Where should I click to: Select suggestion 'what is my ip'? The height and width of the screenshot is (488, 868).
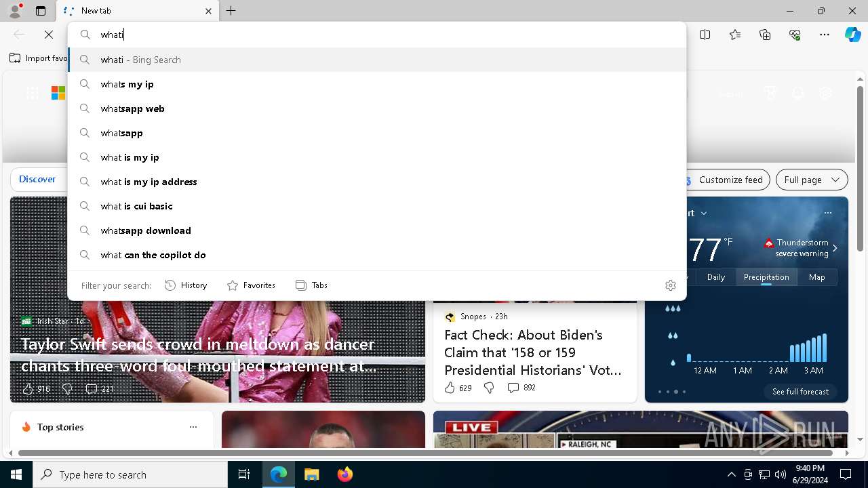coord(377,157)
